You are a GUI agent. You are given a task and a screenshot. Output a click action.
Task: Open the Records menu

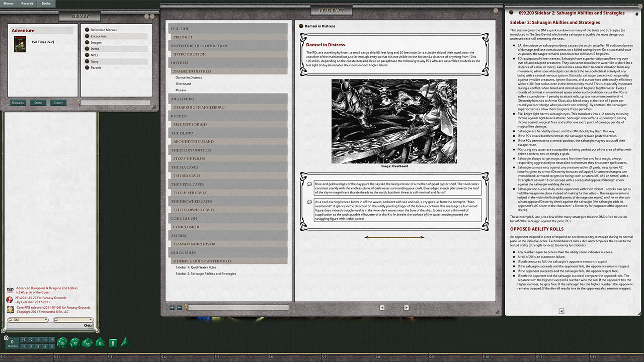pyautogui.click(x=27, y=4)
